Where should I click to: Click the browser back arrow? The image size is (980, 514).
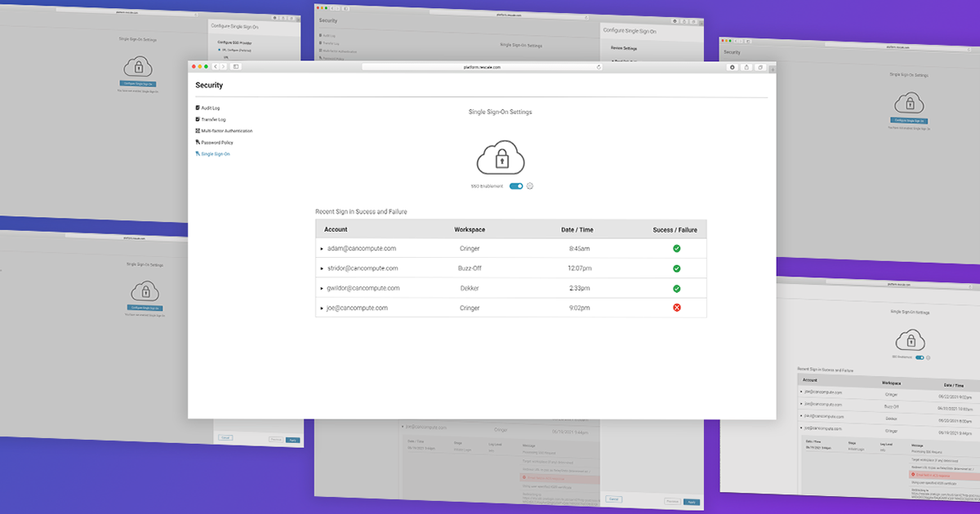(x=216, y=67)
